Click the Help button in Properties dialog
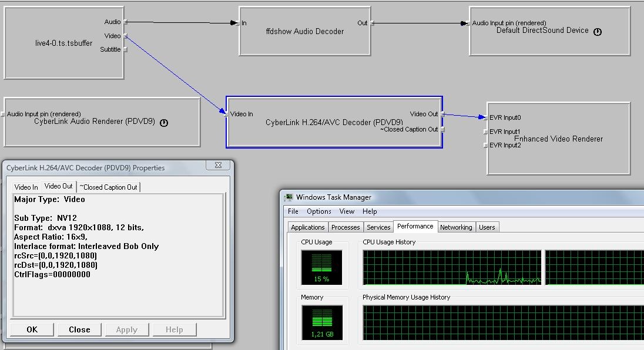The image size is (644, 350). click(x=174, y=329)
